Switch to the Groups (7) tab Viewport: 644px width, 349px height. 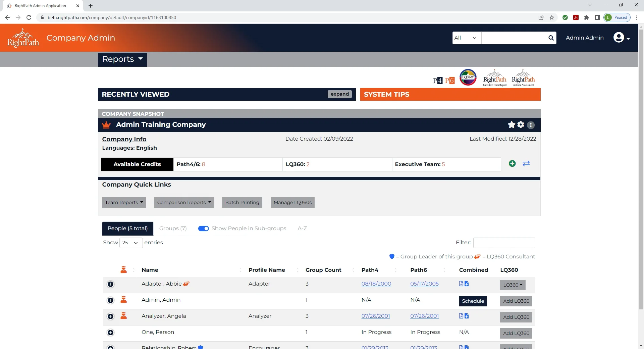(173, 229)
